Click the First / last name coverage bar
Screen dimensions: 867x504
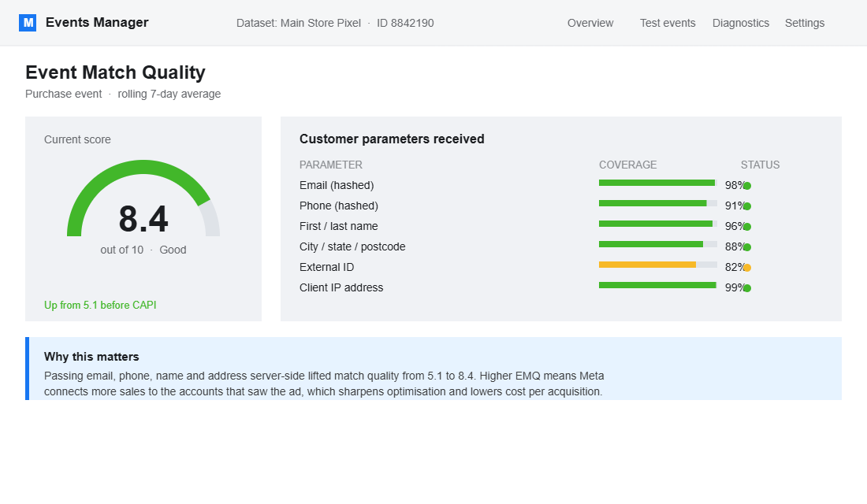click(658, 224)
